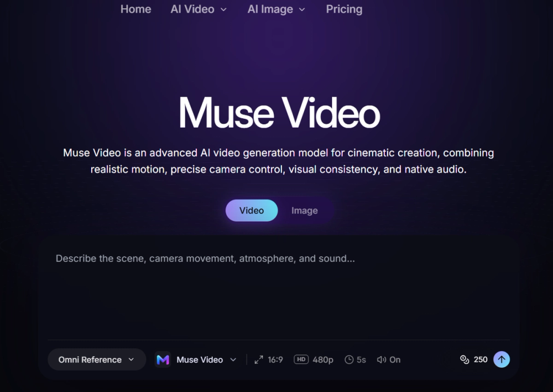Click the duration clock icon
Screen dimensions: 553x392
click(349, 359)
